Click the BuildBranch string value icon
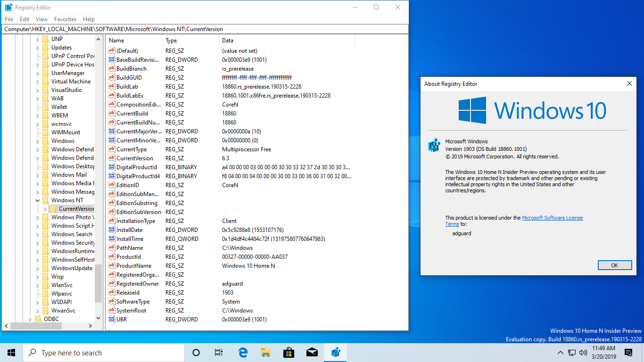Viewport: 644px width, 362px height. (x=112, y=68)
